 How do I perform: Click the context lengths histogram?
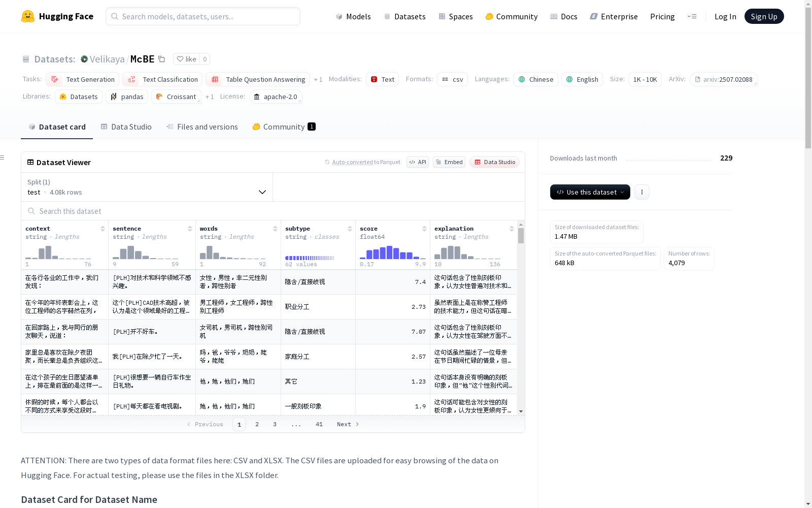[58, 252]
